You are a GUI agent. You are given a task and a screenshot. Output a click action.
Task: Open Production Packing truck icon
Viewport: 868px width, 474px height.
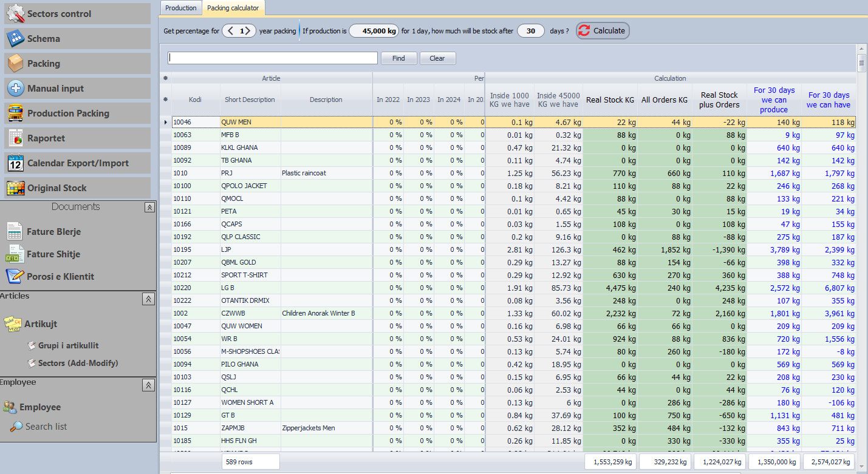click(x=16, y=113)
